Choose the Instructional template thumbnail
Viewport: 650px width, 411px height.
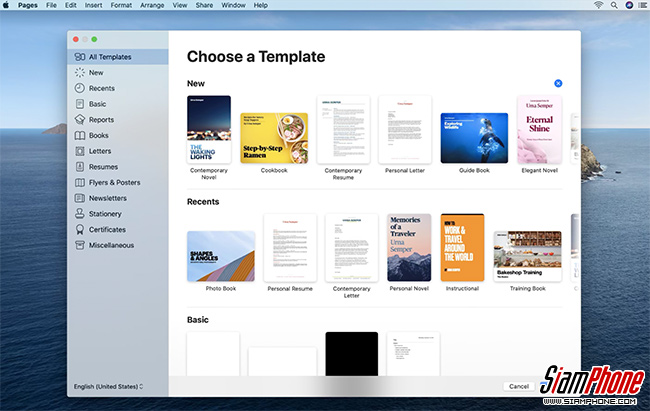click(462, 248)
